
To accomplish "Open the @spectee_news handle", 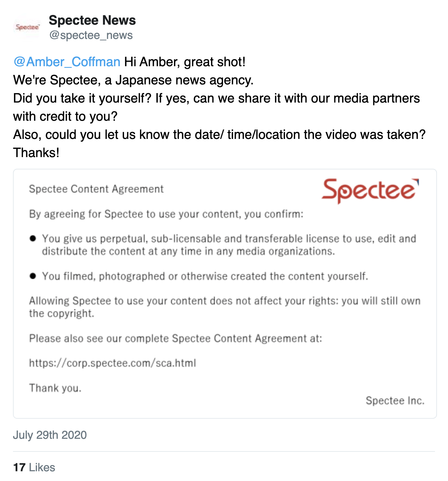I will (x=91, y=35).
